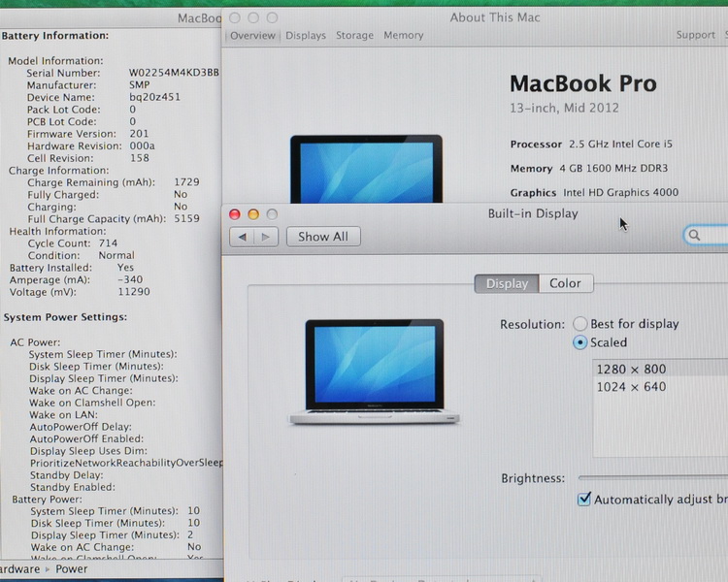Click Amperage value -340

click(130, 279)
